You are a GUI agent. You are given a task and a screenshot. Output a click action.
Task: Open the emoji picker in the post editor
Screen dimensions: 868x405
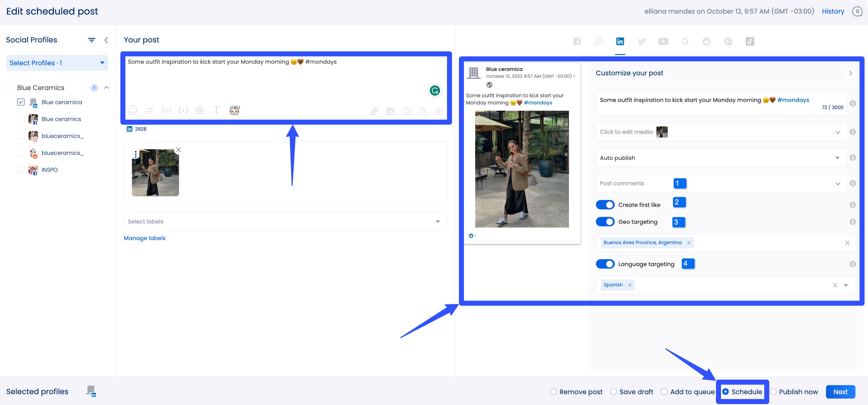pyautogui.click(x=132, y=110)
